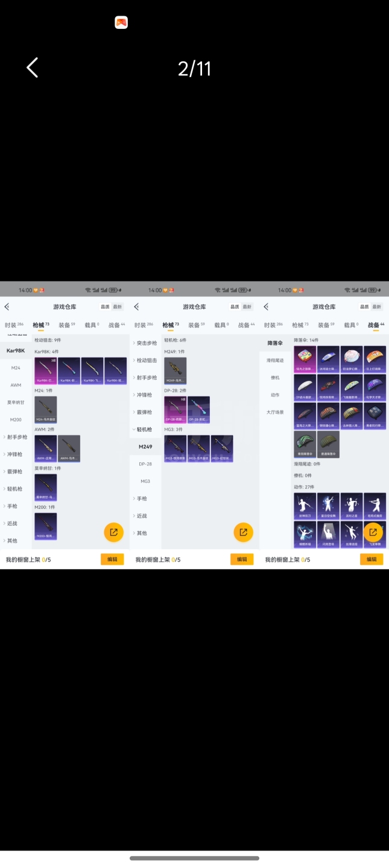Expand the 突击步枪 weapon category

[x=145, y=343]
